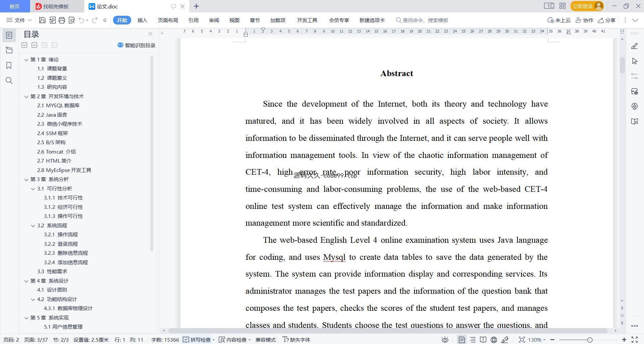The width and height of the screenshot is (644, 344).
Task: Toggle eye protection mode icon
Action: click(445, 340)
